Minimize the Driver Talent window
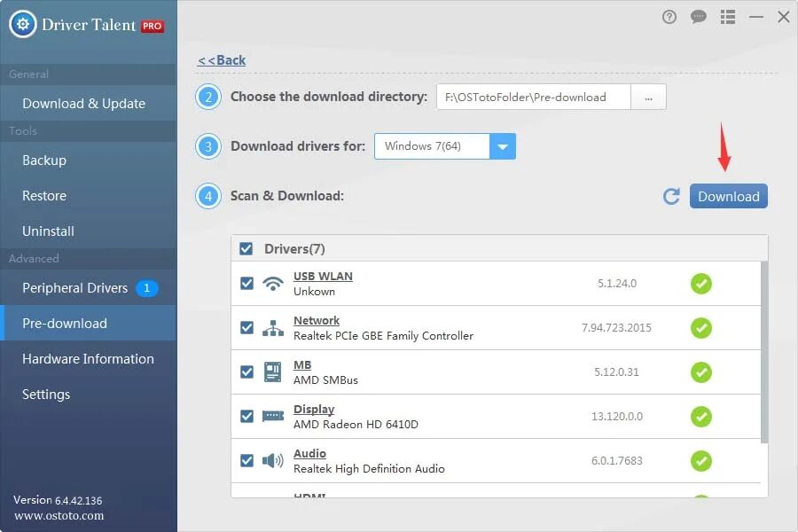The width and height of the screenshot is (798, 532). 756,18
